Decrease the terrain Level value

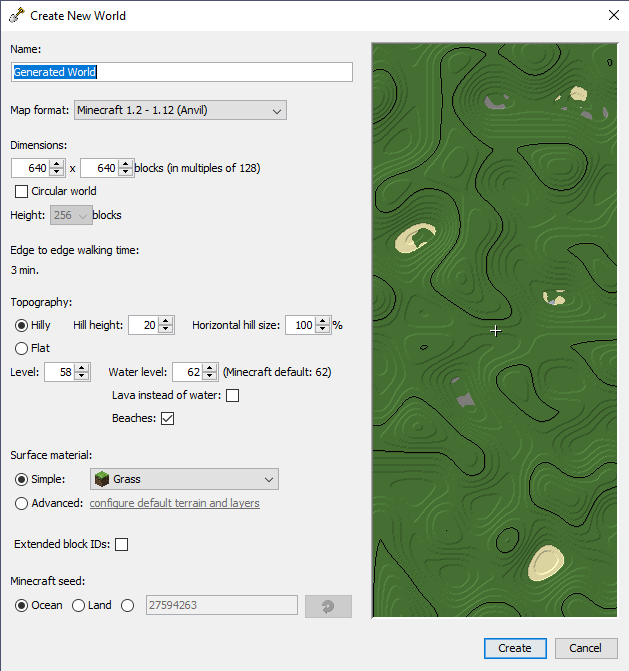(x=81, y=376)
